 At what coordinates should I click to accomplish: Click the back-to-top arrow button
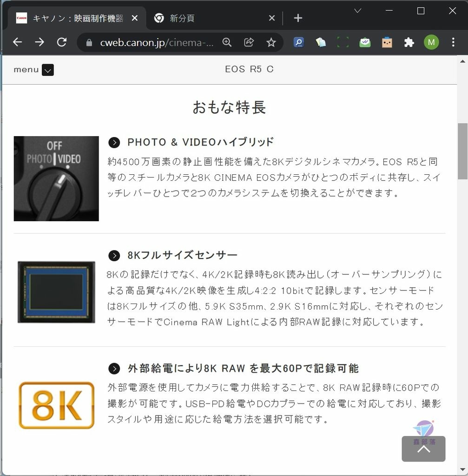tap(423, 449)
